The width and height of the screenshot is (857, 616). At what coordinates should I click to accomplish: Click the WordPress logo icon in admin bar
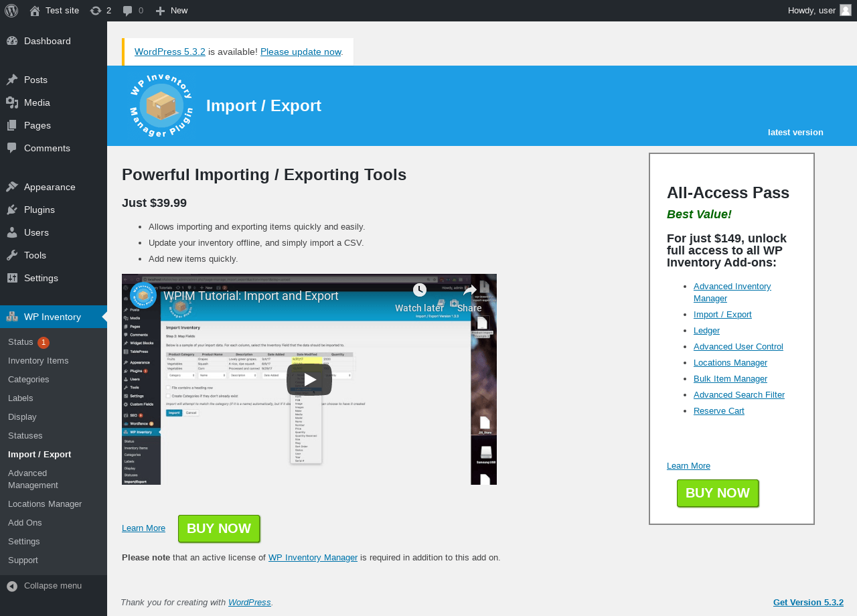click(x=11, y=11)
